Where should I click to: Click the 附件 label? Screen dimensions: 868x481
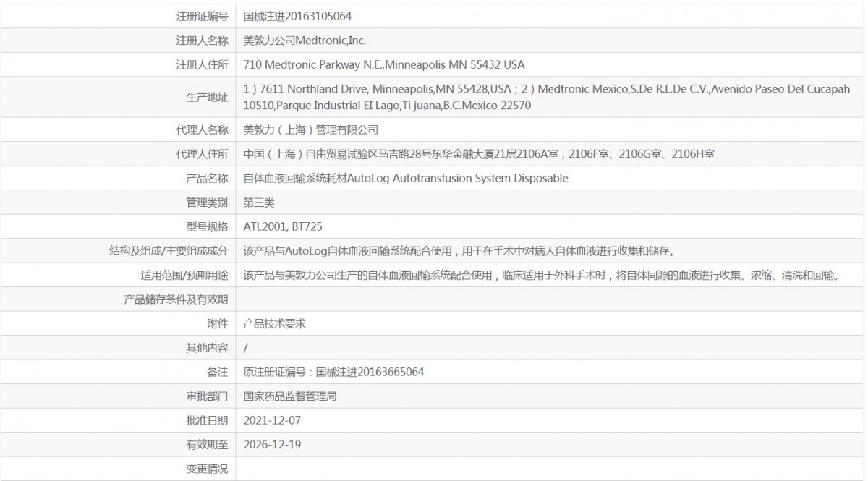click(218, 324)
